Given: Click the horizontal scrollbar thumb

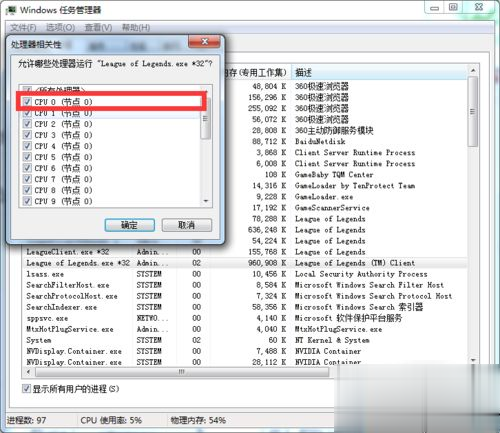Looking at the screenshot, I should pyautogui.click(x=182, y=372).
